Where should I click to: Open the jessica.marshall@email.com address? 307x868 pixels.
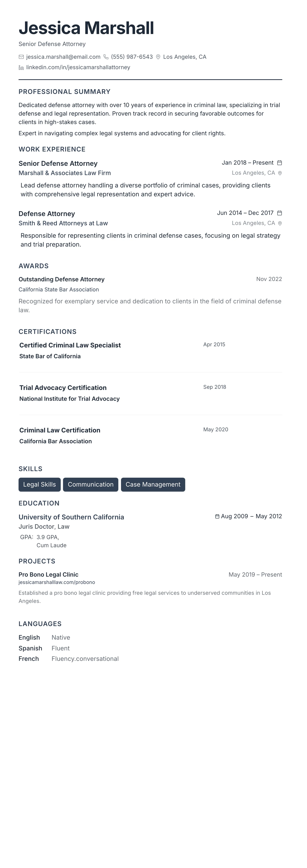63,57
